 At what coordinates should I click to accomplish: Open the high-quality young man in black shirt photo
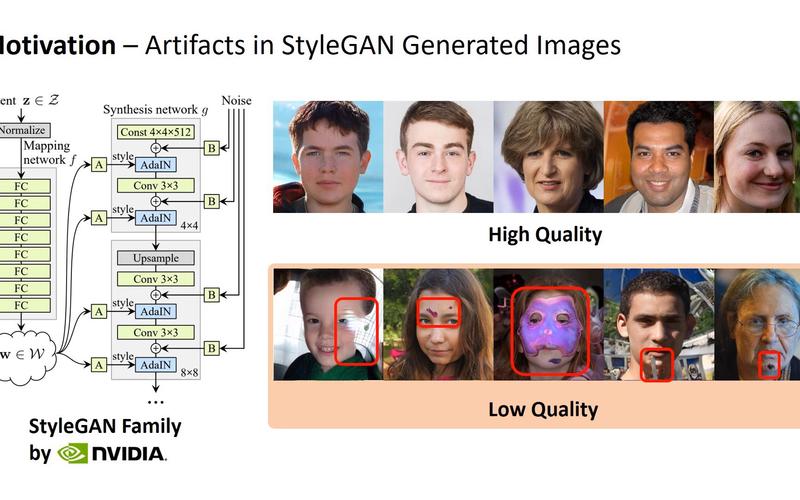click(438, 157)
